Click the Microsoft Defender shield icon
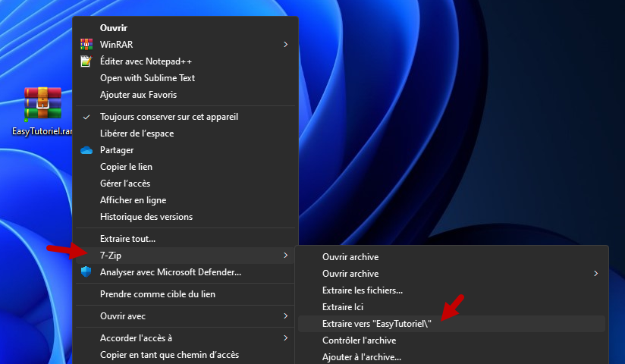Screen dimensions: 625x364 (86, 272)
